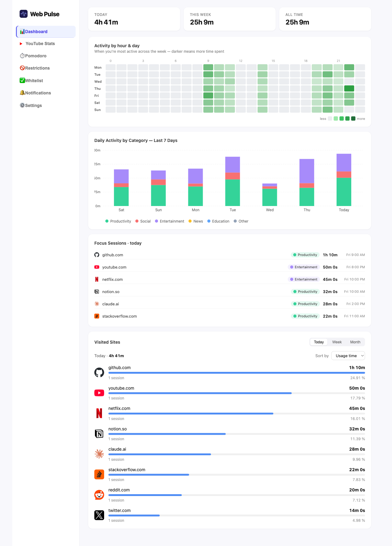Click reddit.com in Visited Sites list

119,490
